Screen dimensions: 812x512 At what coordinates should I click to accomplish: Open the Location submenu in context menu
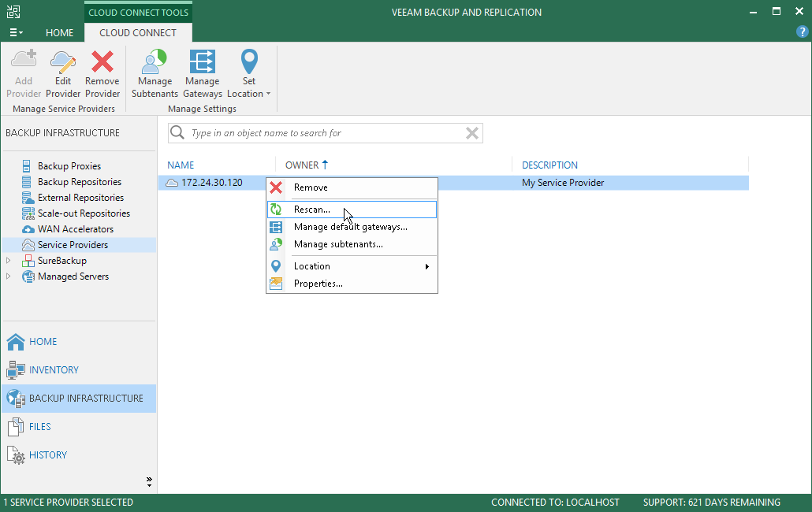tap(352, 266)
